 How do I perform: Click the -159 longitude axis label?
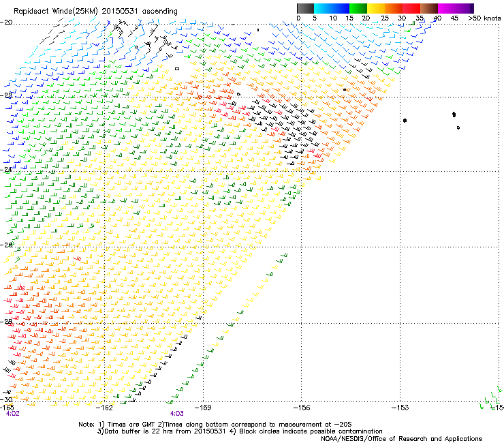tap(203, 408)
